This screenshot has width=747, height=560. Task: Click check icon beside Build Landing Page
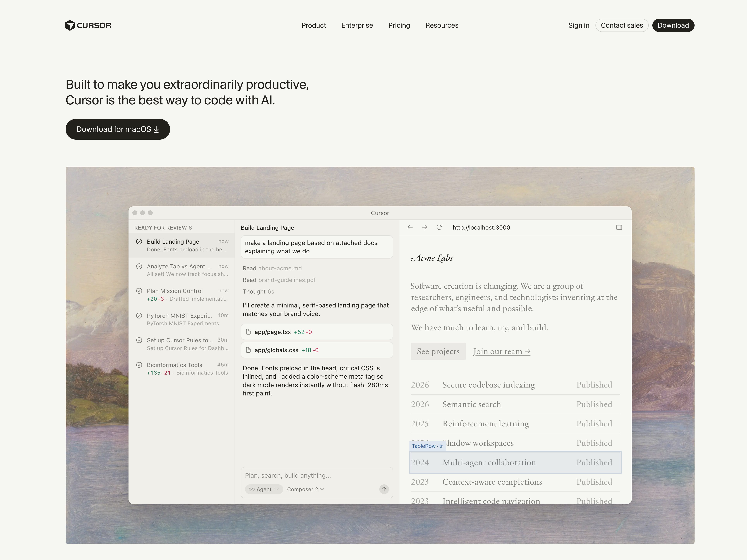point(139,242)
